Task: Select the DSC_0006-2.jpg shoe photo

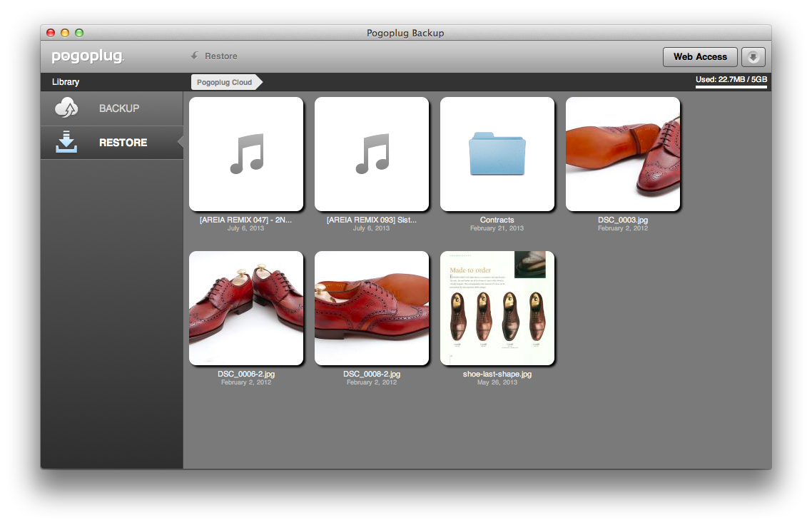Action: (x=246, y=308)
